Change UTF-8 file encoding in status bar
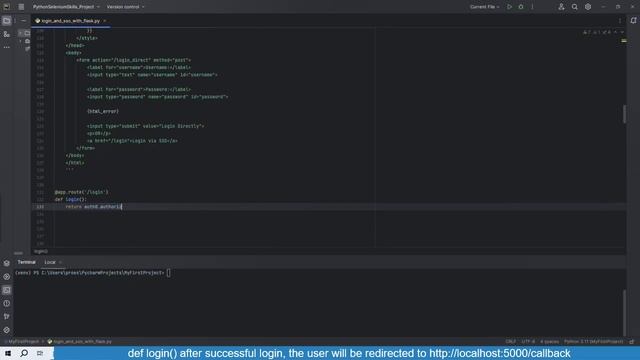The width and height of the screenshot is (640, 360). (x=528, y=342)
